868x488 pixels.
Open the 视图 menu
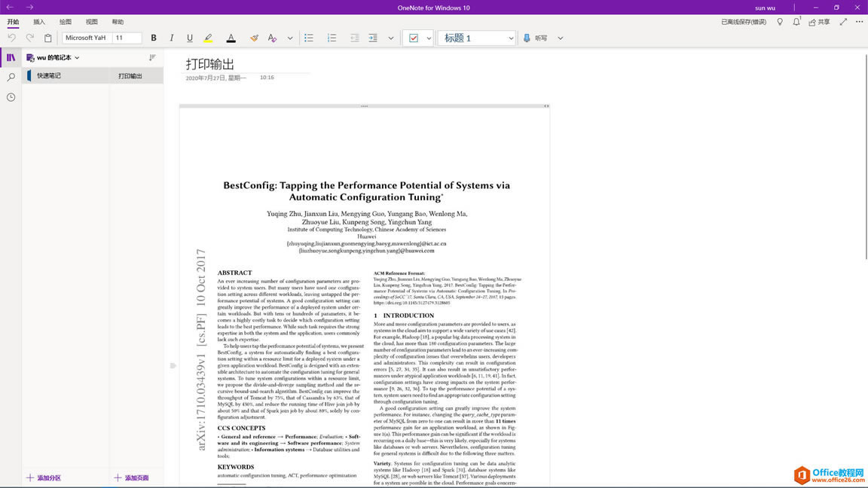tap(90, 22)
